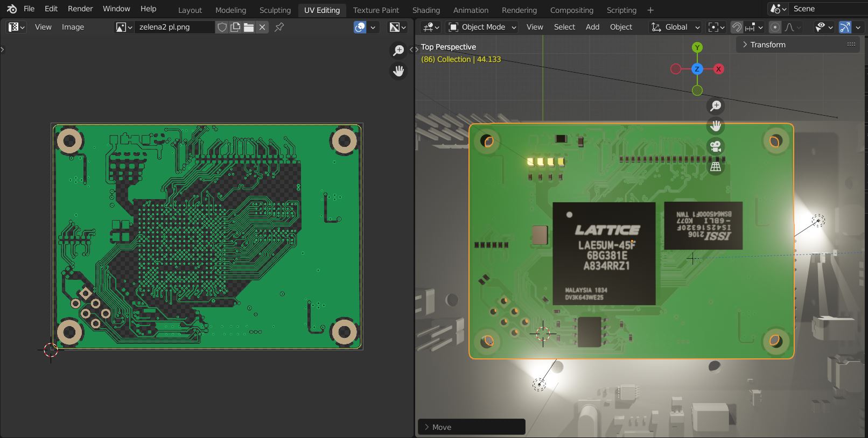Switch to the Scripting workspace tab
868x438 pixels.
pos(621,10)
